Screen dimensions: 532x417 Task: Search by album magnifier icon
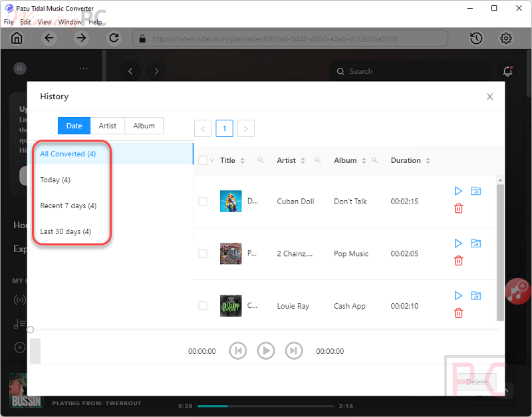[374, 160]
